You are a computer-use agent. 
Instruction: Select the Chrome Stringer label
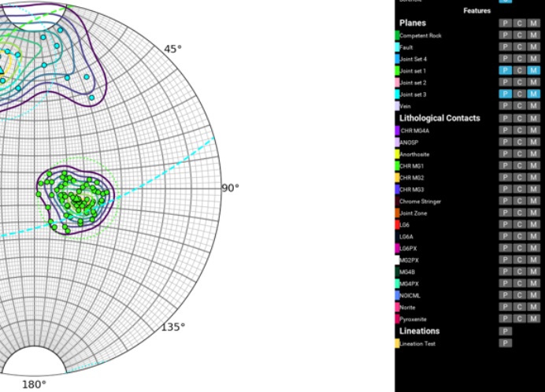click(x=421, y=202)
